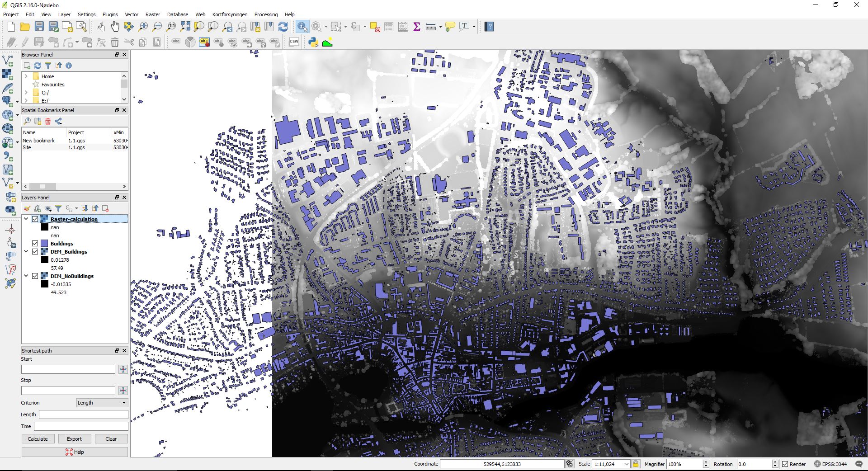Open the Kortforsyningen menu
Viewport: 868px width, 471px height.
point(230,14)
